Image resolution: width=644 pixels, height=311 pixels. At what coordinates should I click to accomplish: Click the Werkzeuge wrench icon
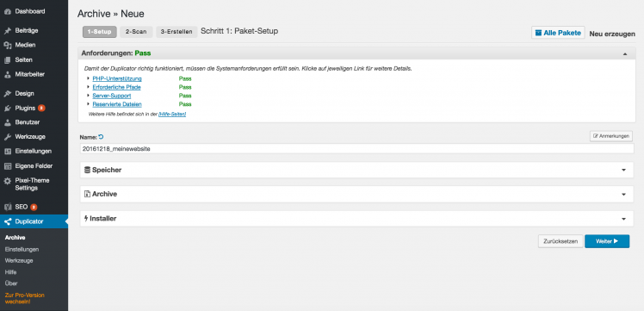7,137
